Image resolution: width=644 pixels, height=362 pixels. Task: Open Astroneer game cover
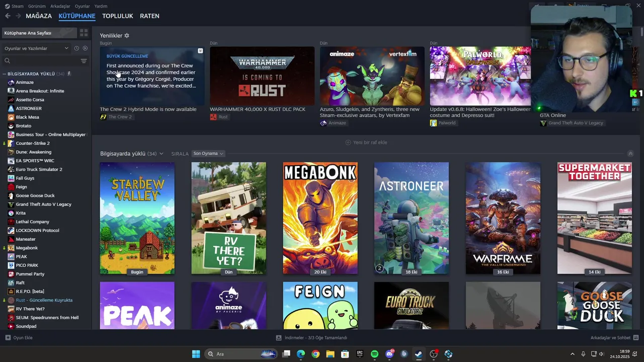[412, 218]
